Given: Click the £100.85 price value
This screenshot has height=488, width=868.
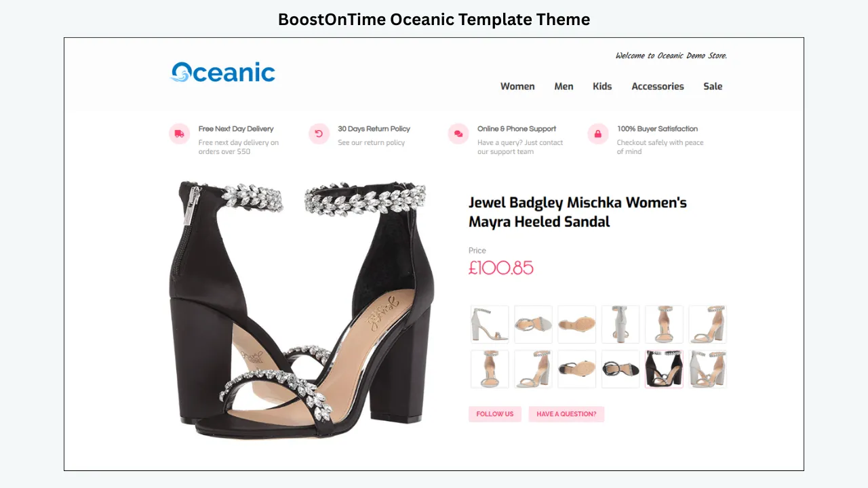Looking at the screenshot, I should point(501,268).
